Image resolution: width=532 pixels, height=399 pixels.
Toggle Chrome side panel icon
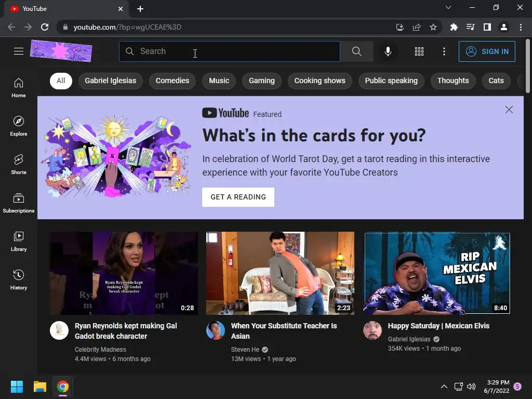(x=487, y=27)
